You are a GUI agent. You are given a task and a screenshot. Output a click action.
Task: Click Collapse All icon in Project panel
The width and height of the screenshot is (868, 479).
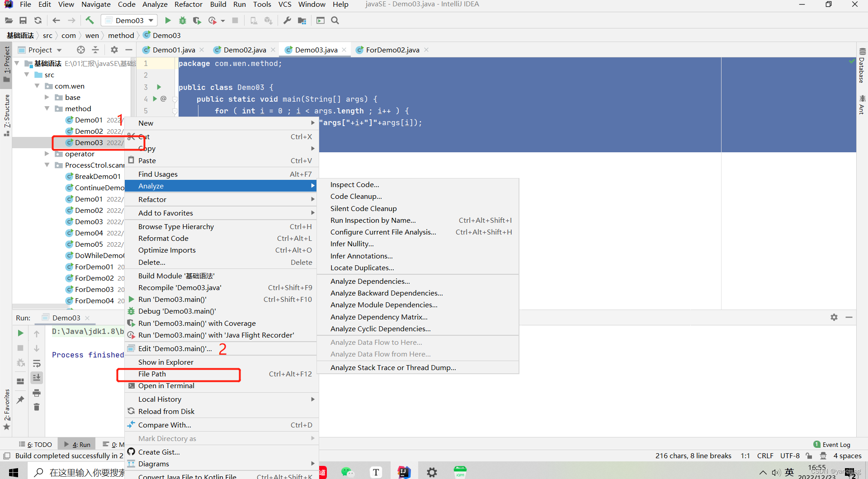(x=95, y=50)
